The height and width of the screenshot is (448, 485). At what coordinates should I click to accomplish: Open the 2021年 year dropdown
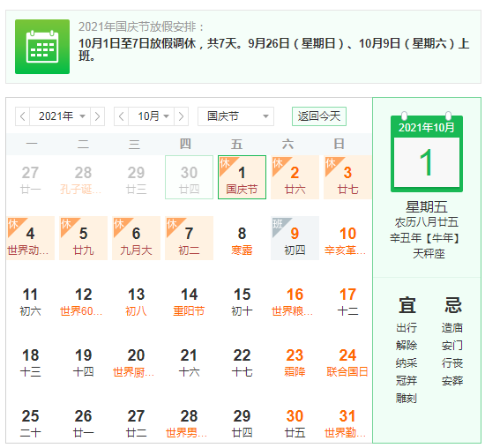[x=60, y=116]
